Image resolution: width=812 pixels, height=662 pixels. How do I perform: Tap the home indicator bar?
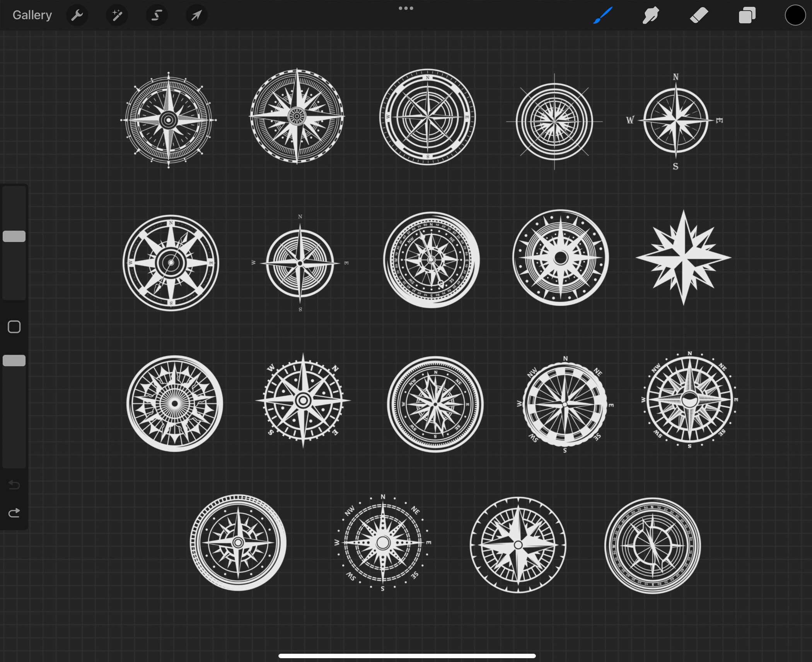(x=406, y=656)
